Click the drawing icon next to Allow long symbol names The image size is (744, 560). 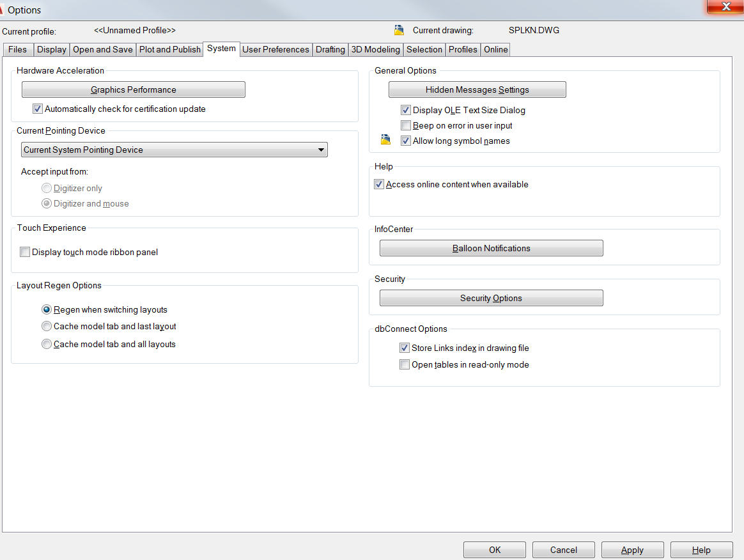pos(385,140)
